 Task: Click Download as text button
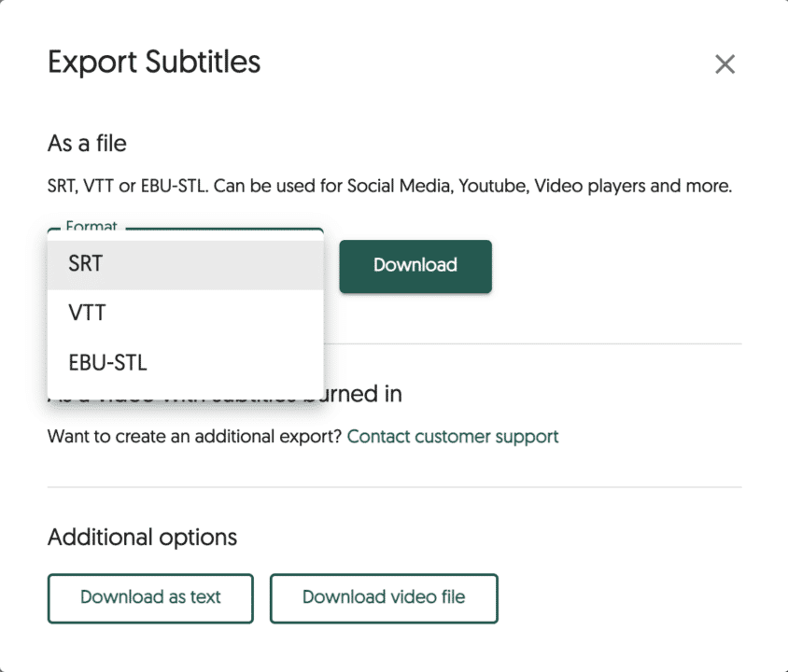coord(150,598)
